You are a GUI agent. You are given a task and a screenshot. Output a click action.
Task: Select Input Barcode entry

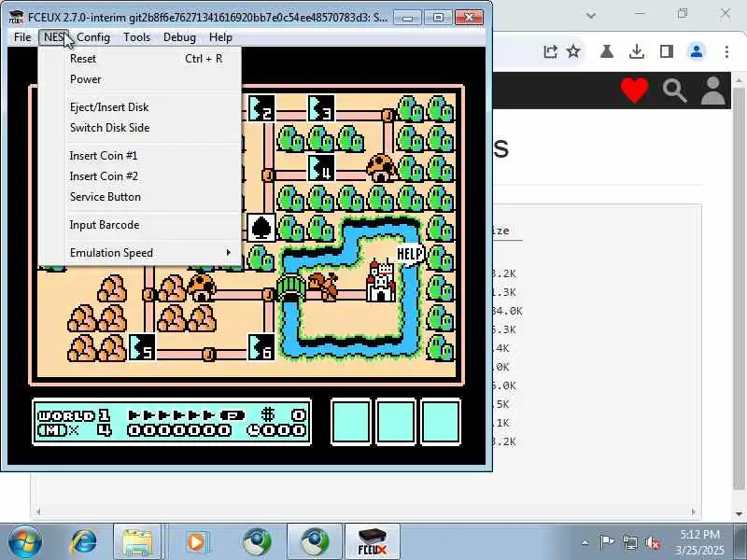(141, 225)
